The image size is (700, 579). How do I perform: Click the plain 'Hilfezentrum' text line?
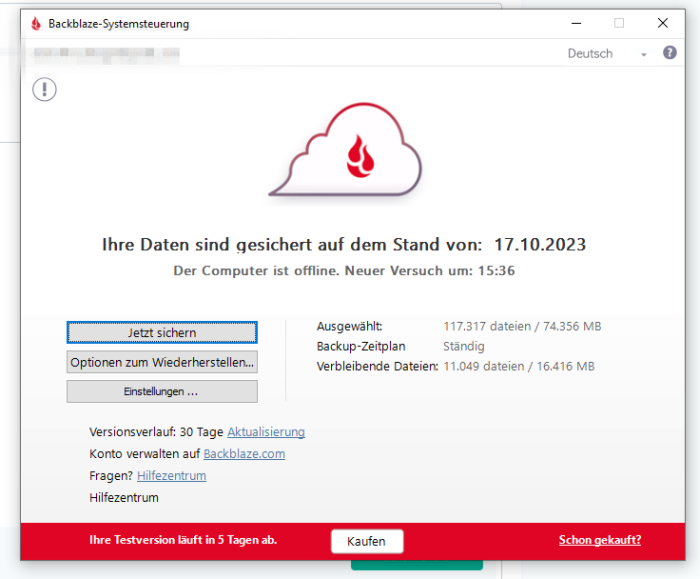124,497
